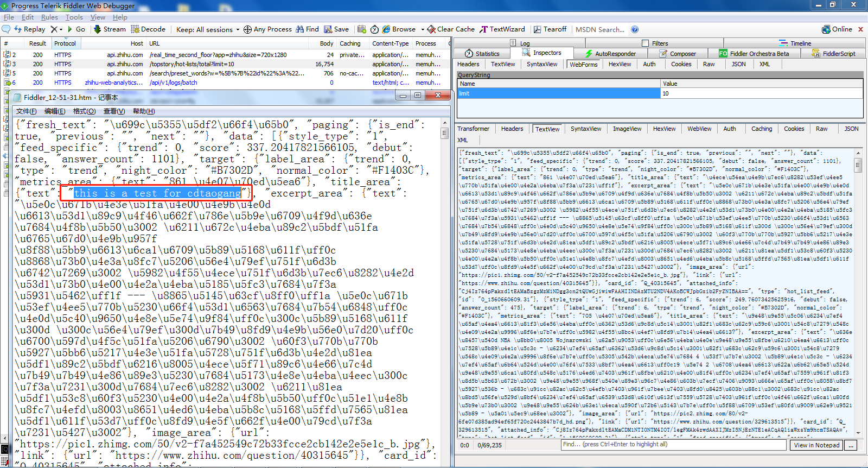Image resolution: width=868 pixels, height=468 pixels.
Task: Open the Composer tab
Action: pyautogui.click(x=678, y=54)
